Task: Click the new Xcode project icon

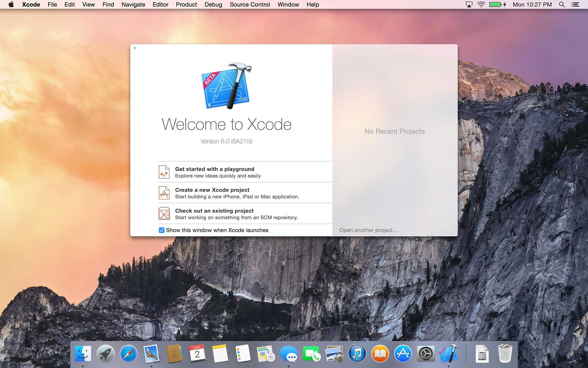Action: (x=164, y=193)
